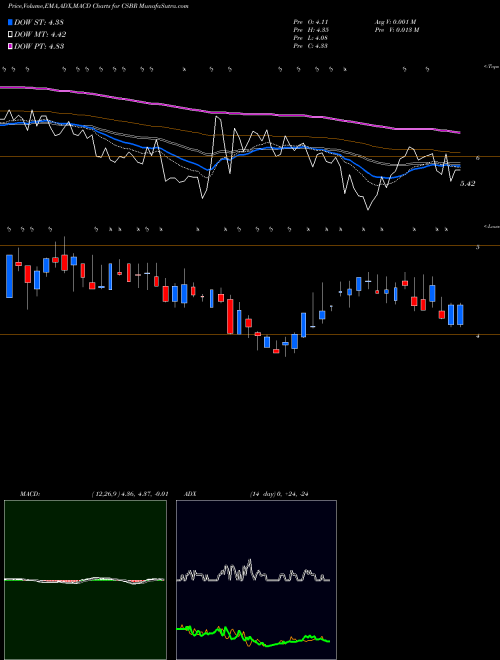Click the '<Tops' marker label
This screenshot has width=500, height=660.
click(492, 67)
